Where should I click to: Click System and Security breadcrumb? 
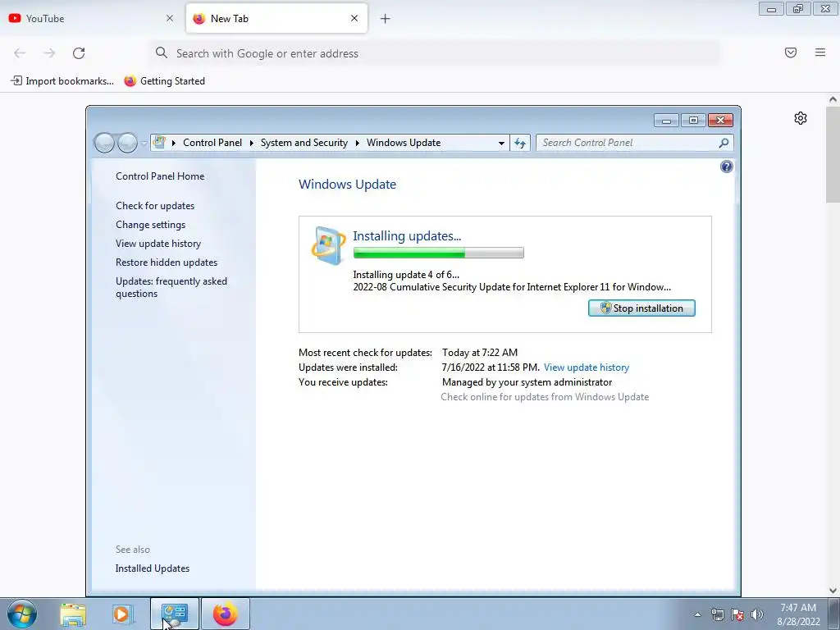[x=304, y=143]
